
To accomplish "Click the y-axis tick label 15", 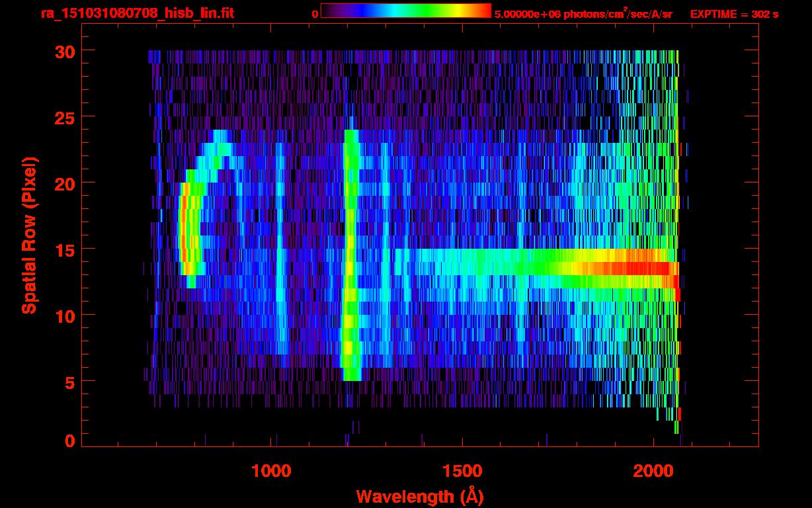I will coord(64,249).
